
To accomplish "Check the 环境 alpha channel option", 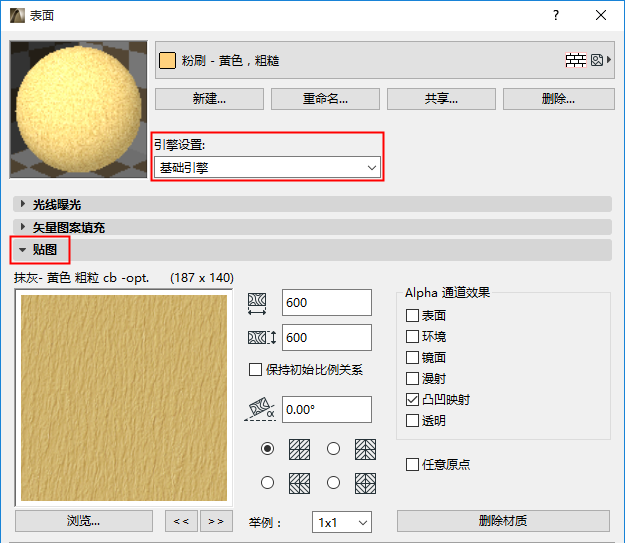I will tap(412, 336).
